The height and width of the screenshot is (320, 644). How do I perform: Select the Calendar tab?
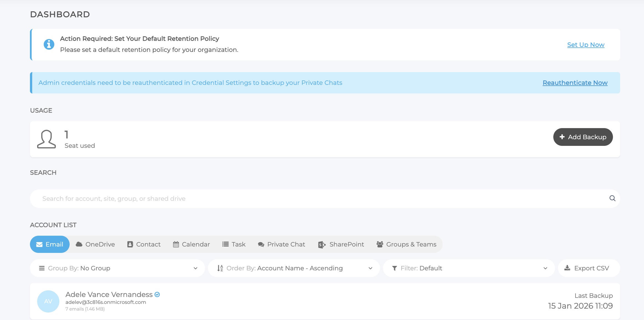coord(191,244)
